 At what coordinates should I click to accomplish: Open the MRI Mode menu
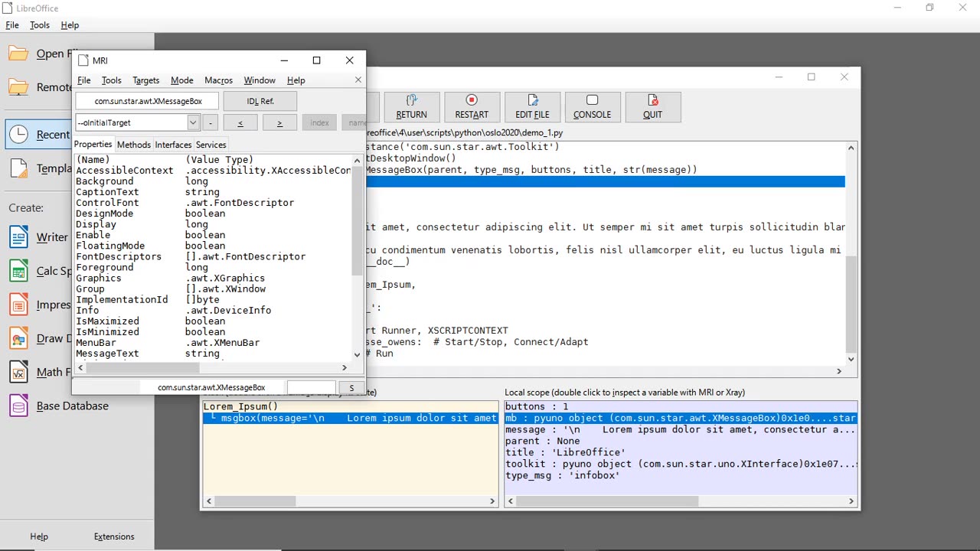point(181,80)
